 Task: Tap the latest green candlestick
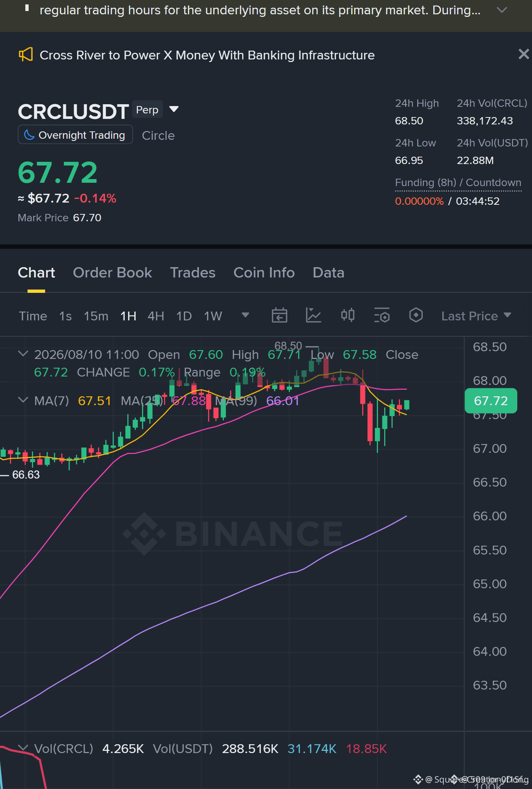(407, 405)
